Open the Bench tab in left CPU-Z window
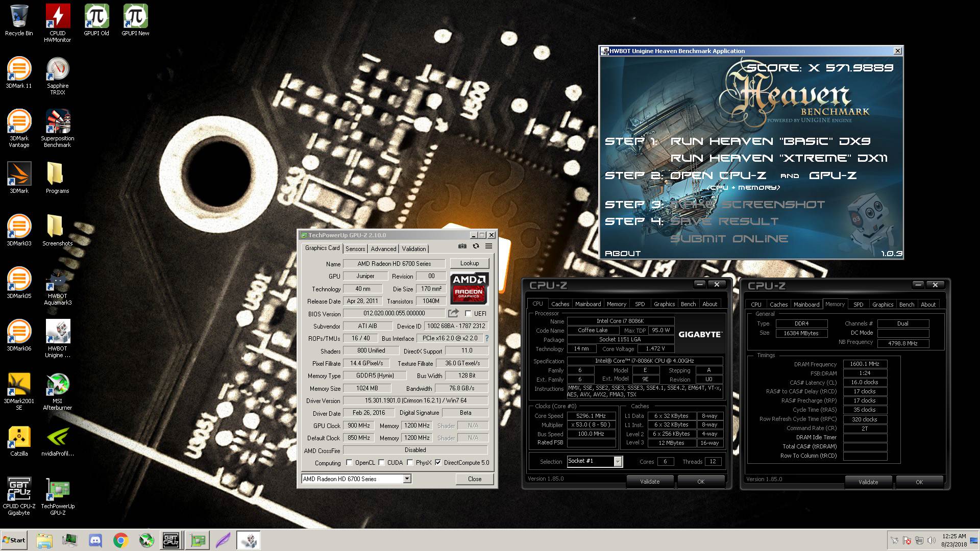Viewport: 980px width, 551px height. tap(688, 304)
